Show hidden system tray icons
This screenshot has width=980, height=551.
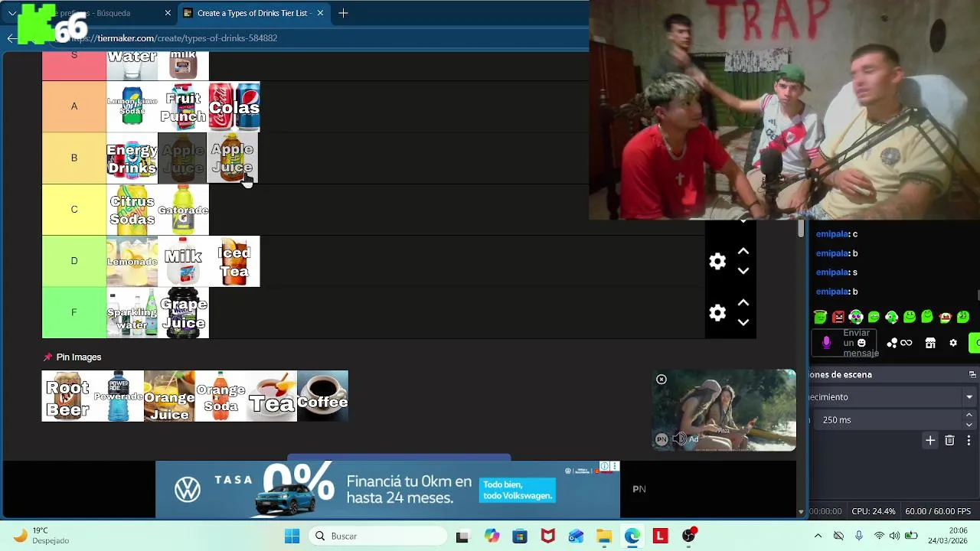tap(818, 536)
